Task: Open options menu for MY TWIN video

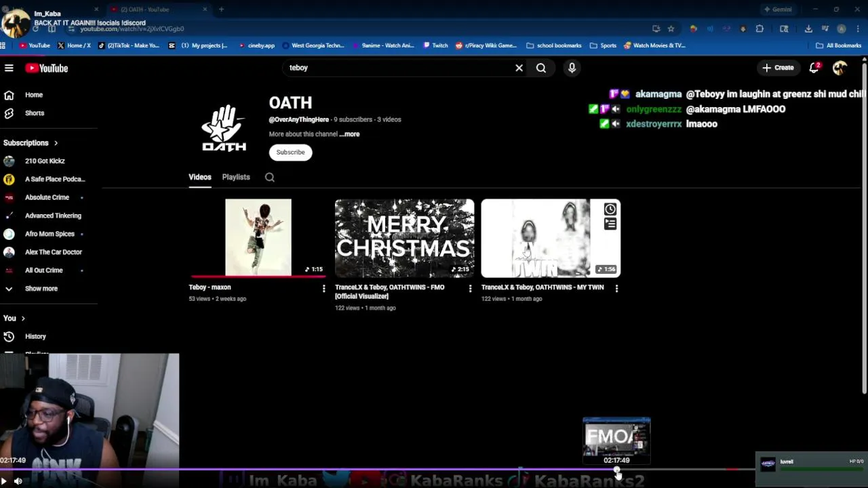Action: (x=616, y=289)
